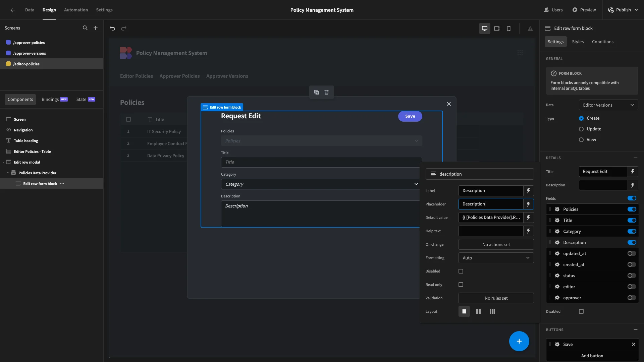Viewport: 644px width, 362px height.
Task: Click the undo arrow icon
Action: [x=112, y=28]
